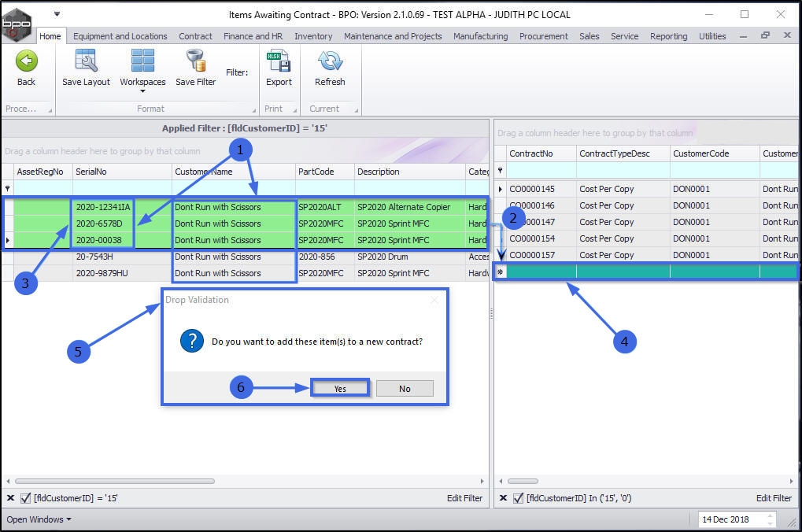
Task: Open the Reporting tab
Action: click(668, 36)
